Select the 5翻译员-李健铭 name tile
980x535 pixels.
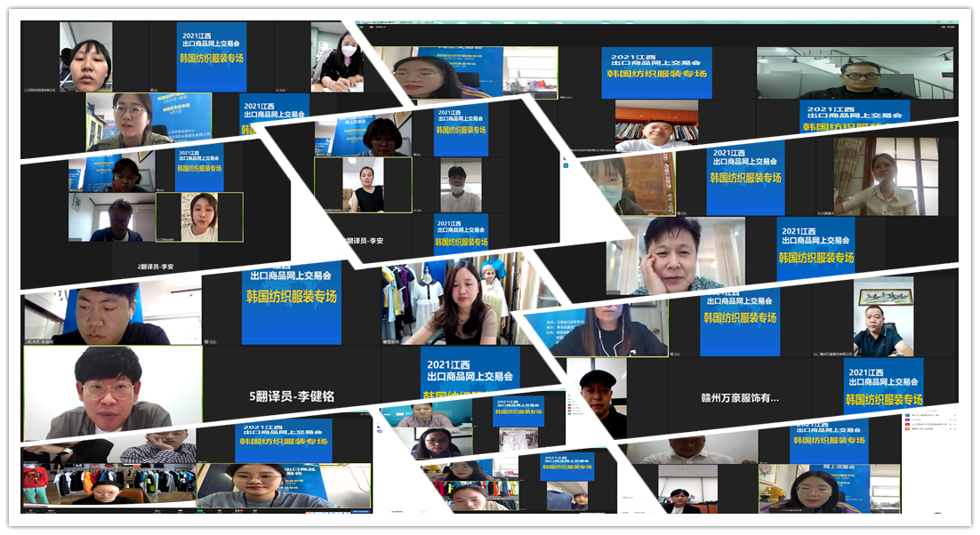(x=292, y=396)
